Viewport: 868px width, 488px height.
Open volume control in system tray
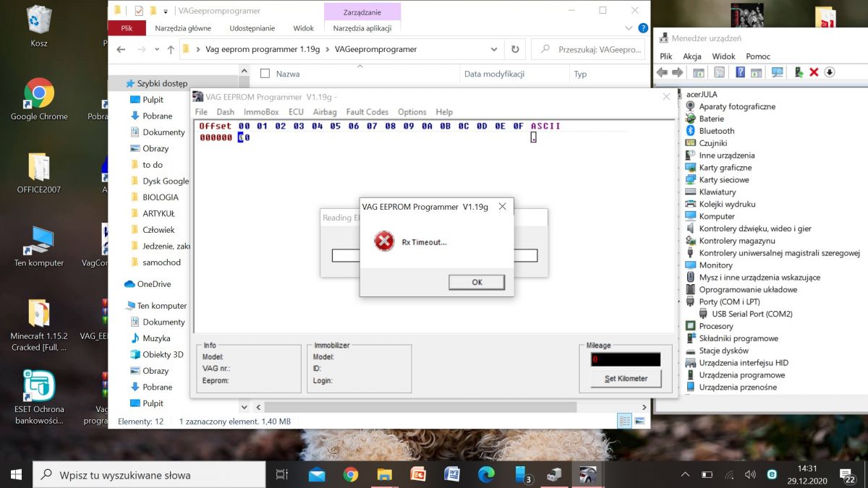(x=750, y=475)
